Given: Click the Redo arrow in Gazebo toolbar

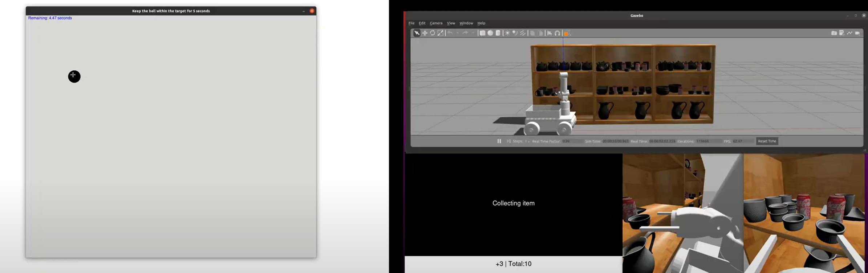Looking at the screenshot, I should pyautogui.click(x=465, y=33).
